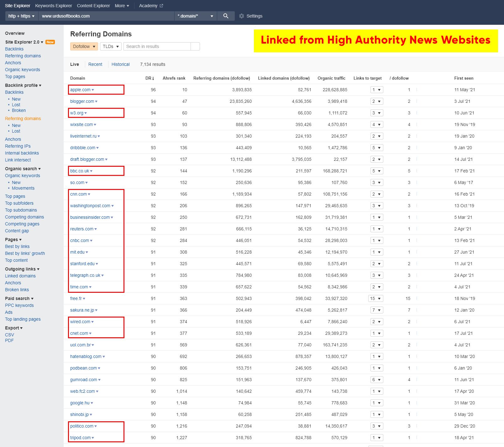Open PPC keywords in sidebar
The image size is (504, 447).
(x=19, y=305)
